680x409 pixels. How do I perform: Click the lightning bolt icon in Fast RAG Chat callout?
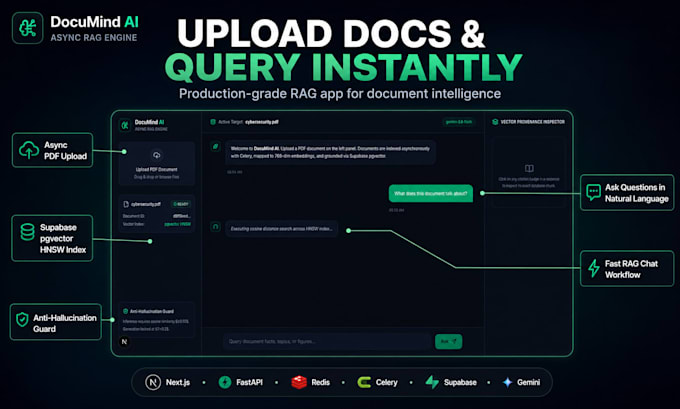pos(593,268)
